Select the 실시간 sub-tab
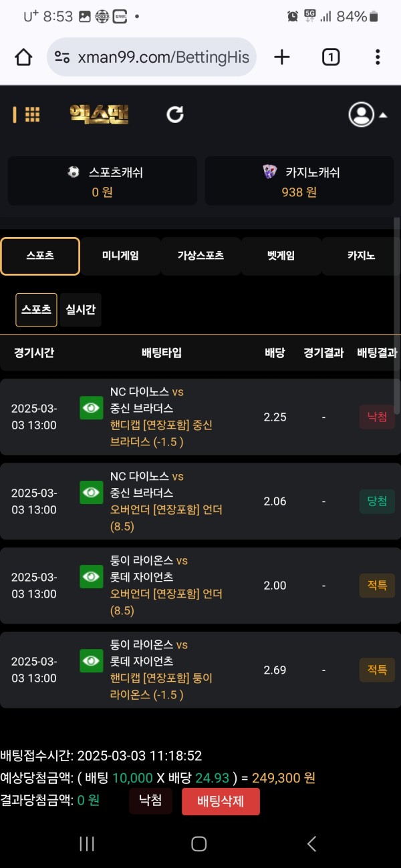401x868 pixels. (81, 310)
